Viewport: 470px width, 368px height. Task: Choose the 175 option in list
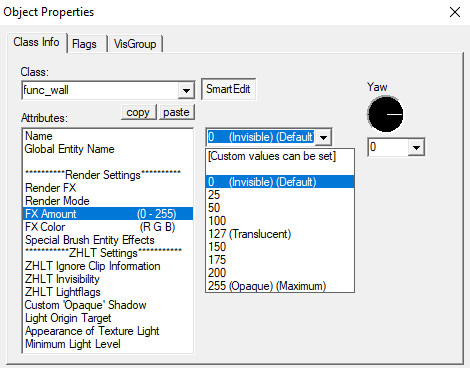pyautogui.click(x=280, y=260)
